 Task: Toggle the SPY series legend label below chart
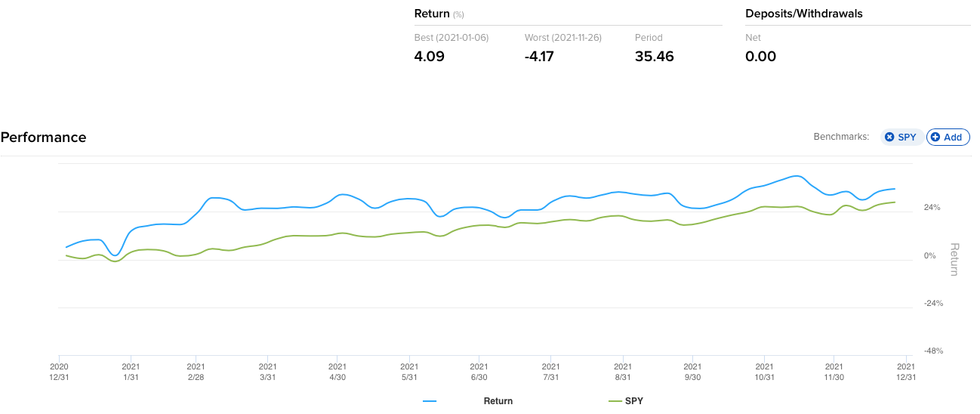[635, 401]
